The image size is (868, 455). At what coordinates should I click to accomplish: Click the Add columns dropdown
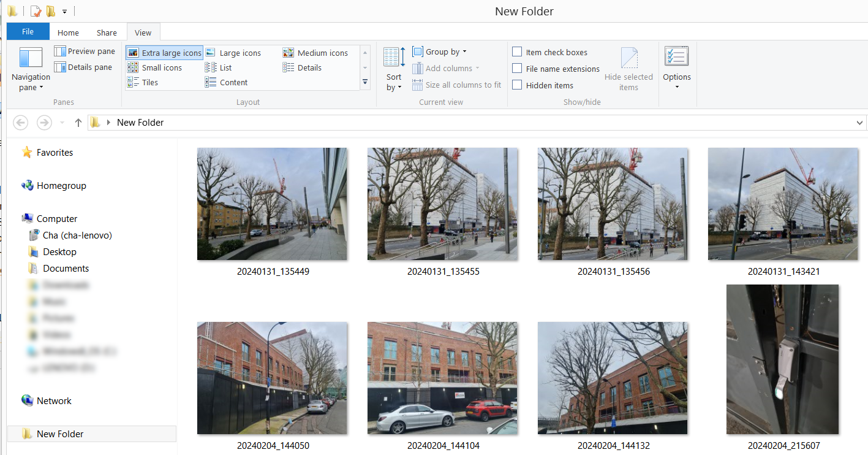pos(445,68)
